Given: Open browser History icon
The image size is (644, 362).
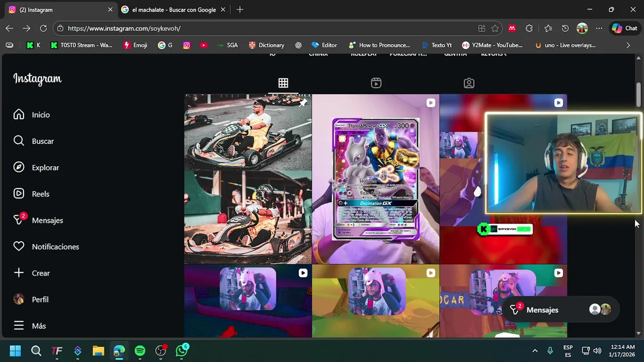Looking at the screenshot, I should pos(565,28).
